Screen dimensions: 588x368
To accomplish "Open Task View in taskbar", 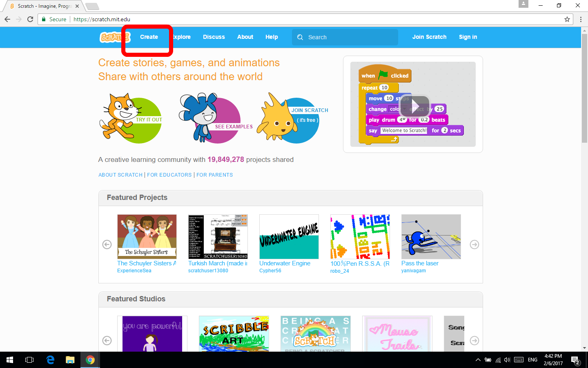I will (29, 360).
